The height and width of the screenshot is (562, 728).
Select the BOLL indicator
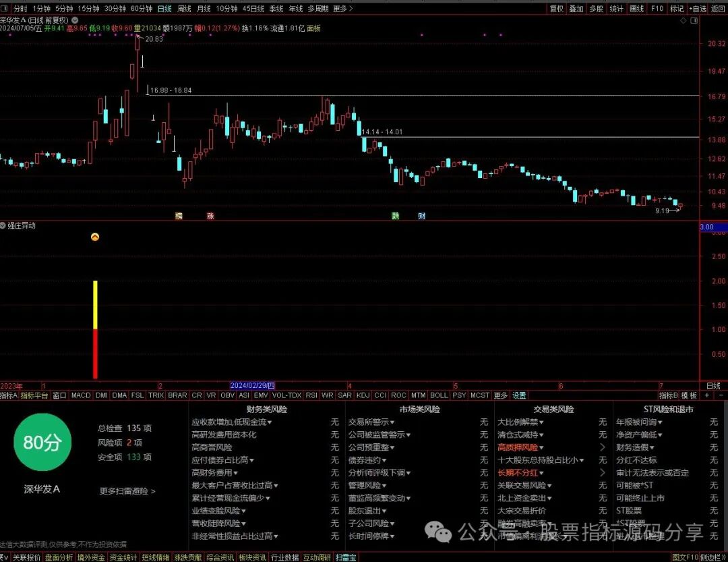click(439, 395)
